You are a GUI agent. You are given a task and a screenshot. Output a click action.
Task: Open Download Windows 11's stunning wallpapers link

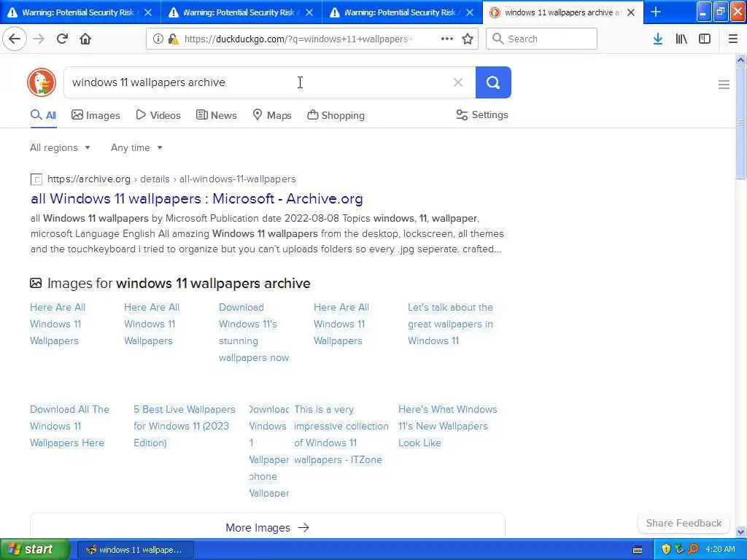coord(253,332)
